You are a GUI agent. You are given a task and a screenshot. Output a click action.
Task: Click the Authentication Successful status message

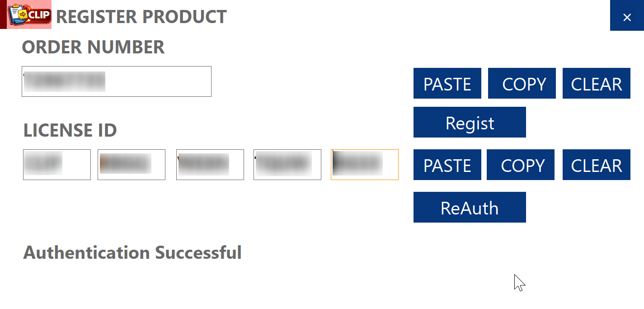coord(132,252)
